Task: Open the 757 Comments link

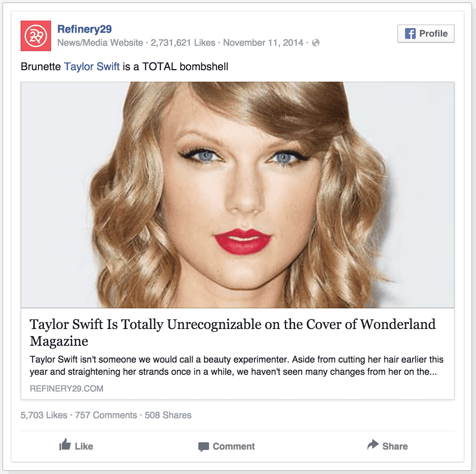Action: pyautogui.click(x=106, y=415)
